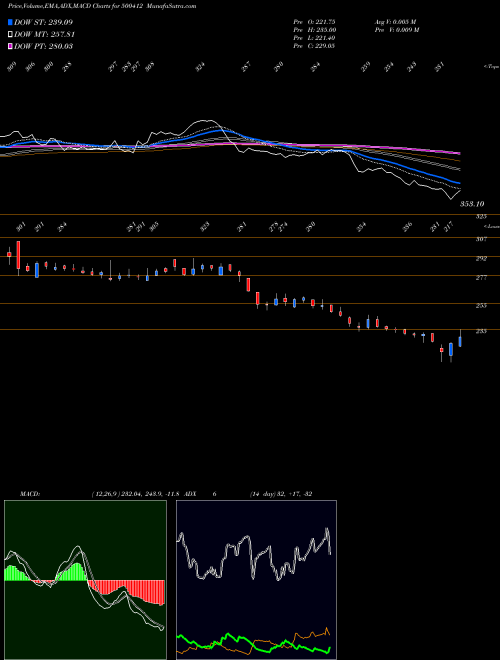
Task: Click the 307 price axis label
Action: pos(481,239)
